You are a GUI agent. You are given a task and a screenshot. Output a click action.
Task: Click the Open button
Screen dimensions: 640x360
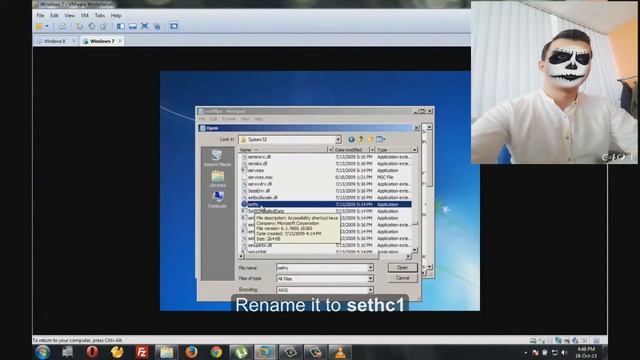pos(402,268)
